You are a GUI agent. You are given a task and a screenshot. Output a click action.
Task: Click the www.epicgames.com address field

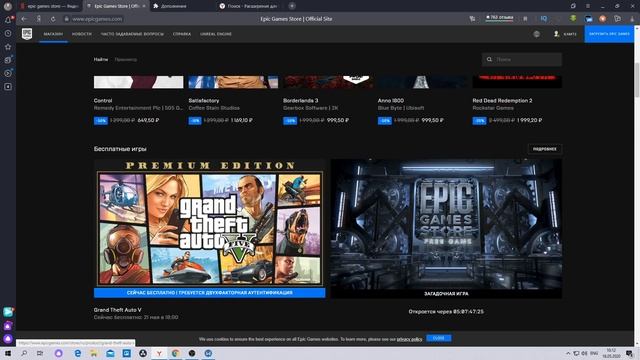click(x=97, y=19)
